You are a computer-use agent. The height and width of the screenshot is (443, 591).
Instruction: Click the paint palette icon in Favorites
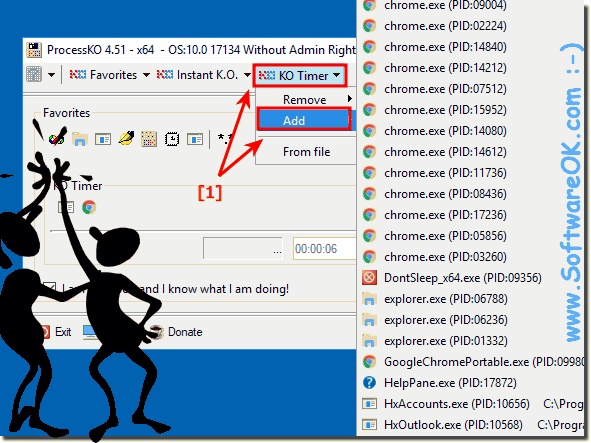pos(58,138)
